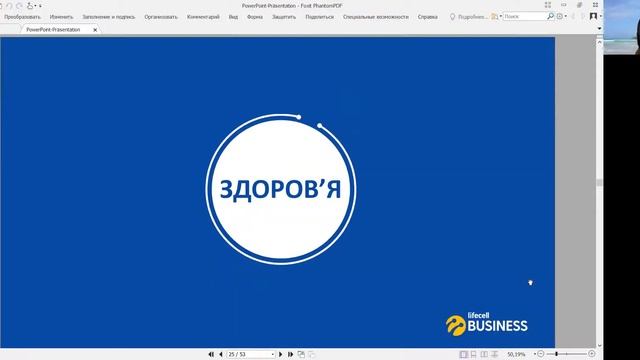Viewport: 640px width, 360px height.
Task: Click the lifecell BUSINESS logo on slide
Action: [x=487, y=324]
